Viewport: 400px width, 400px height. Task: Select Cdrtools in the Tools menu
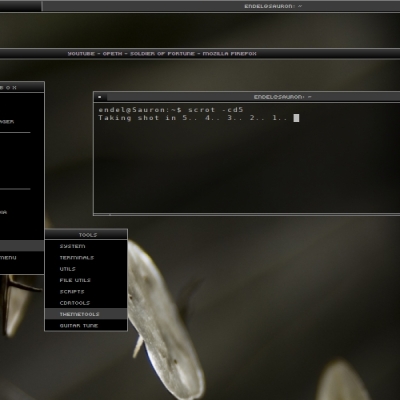[x=86, y=303]
